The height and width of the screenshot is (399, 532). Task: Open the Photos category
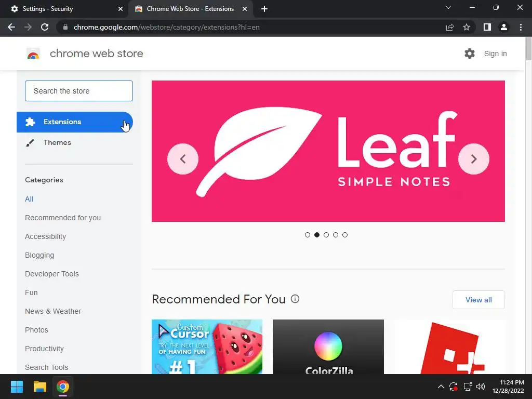point(37,330)
